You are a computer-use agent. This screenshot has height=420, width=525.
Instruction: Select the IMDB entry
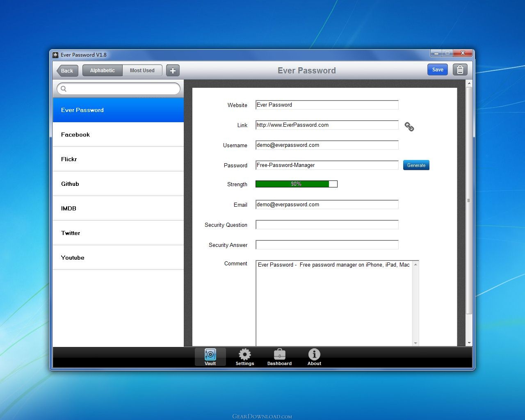118,208
